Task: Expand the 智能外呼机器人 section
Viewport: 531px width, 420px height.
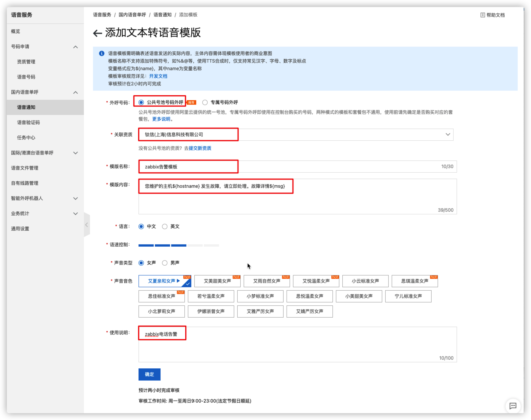Action: coord(76,198)
